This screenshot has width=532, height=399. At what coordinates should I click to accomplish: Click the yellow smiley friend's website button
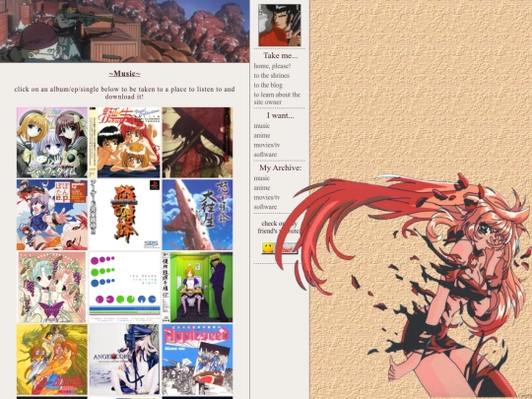[x=279, y=247]
